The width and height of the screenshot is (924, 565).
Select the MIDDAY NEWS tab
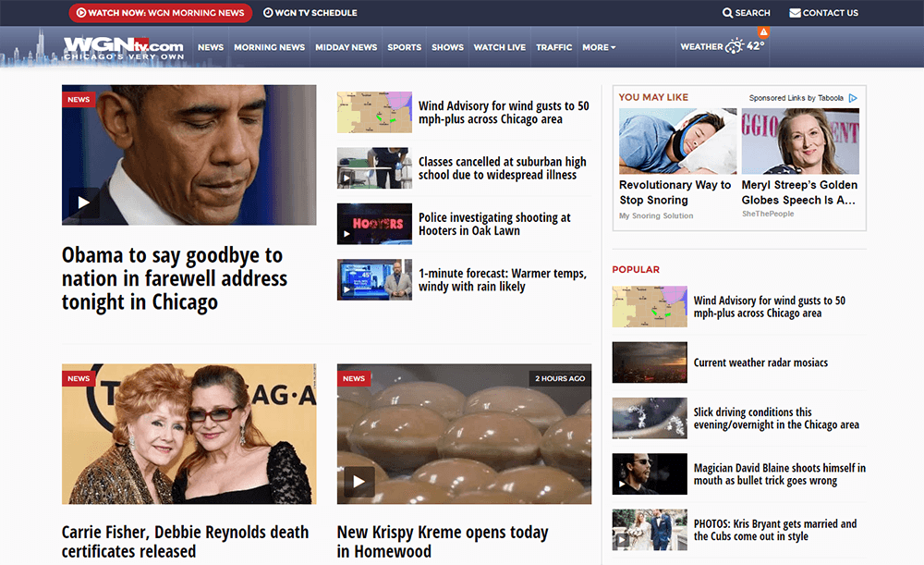(346, 47)
